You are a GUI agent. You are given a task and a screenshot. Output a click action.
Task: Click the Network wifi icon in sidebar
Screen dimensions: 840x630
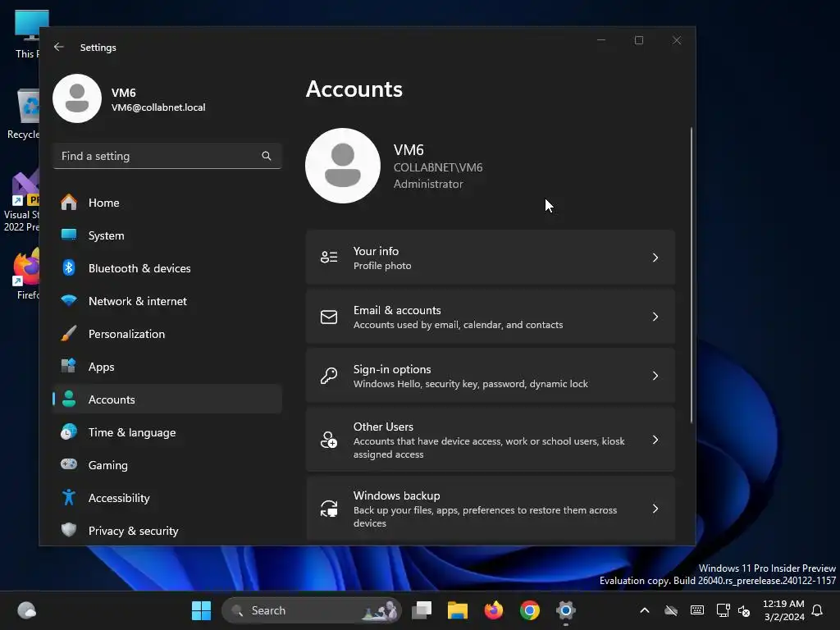(69, 300)
